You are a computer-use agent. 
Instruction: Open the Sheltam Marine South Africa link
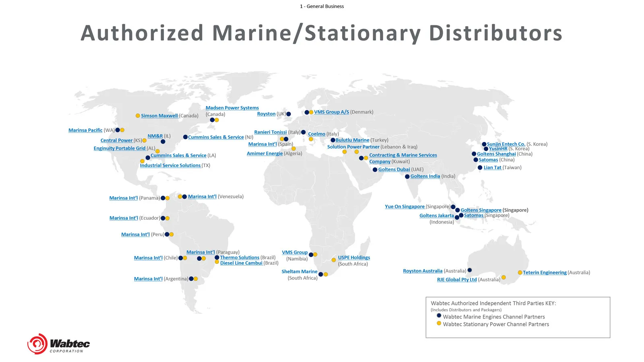[299, 271]
